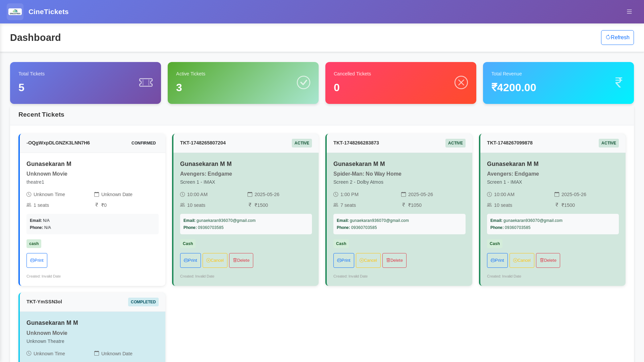Click the phone number on ticket TKT-1748266283873
This screenshot has height=362, width=644.
pos(364,228)
